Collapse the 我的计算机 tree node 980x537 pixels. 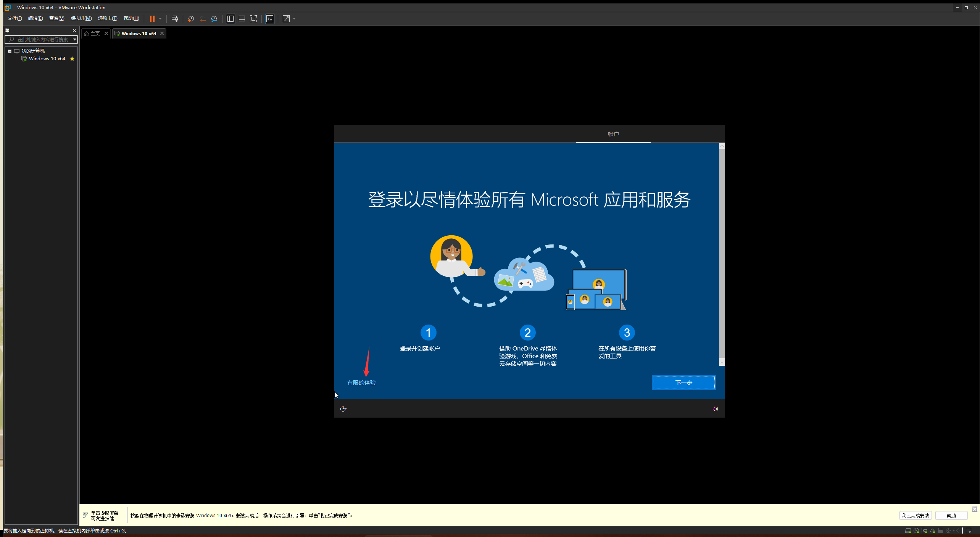[10, 51]
